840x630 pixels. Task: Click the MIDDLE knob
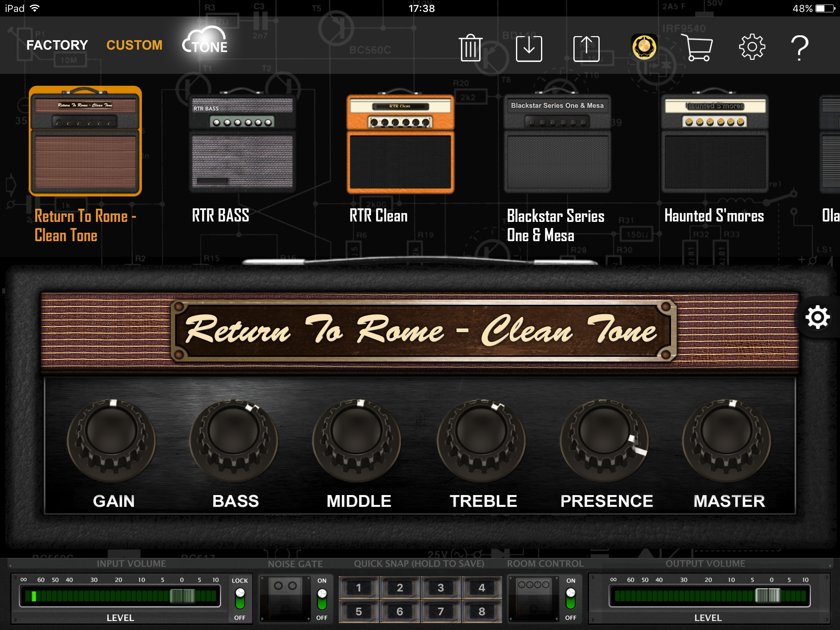pos(357,440)
